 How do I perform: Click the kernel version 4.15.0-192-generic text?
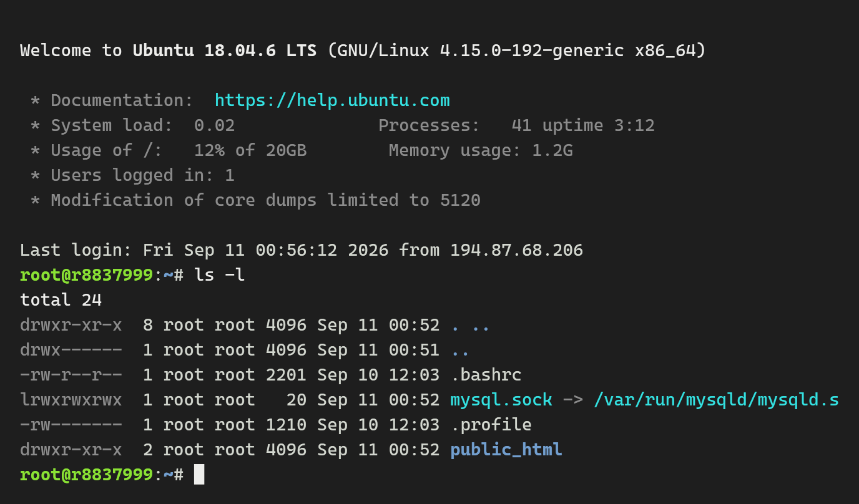pyautogui.click(x=532, y=51)
